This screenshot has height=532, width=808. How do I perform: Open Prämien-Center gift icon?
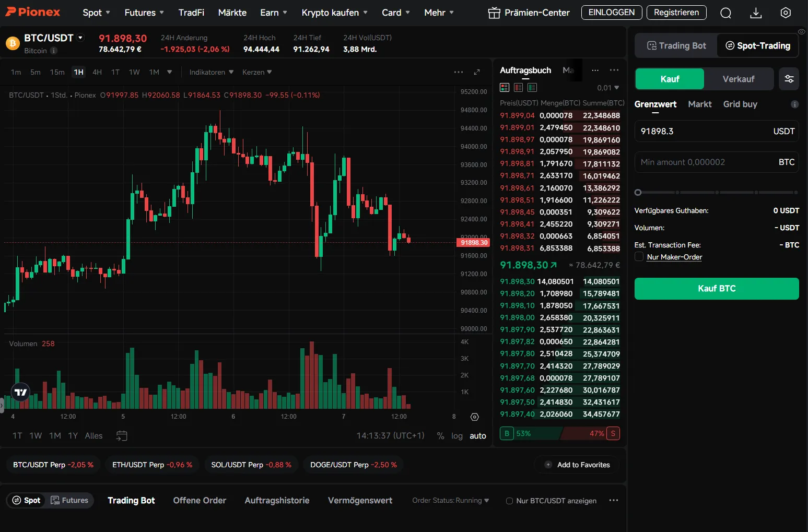pos(494,13)
